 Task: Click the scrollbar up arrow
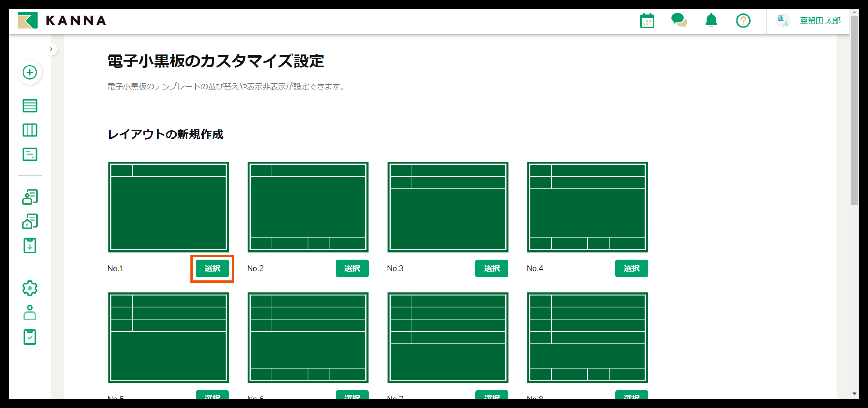[854, 12]
